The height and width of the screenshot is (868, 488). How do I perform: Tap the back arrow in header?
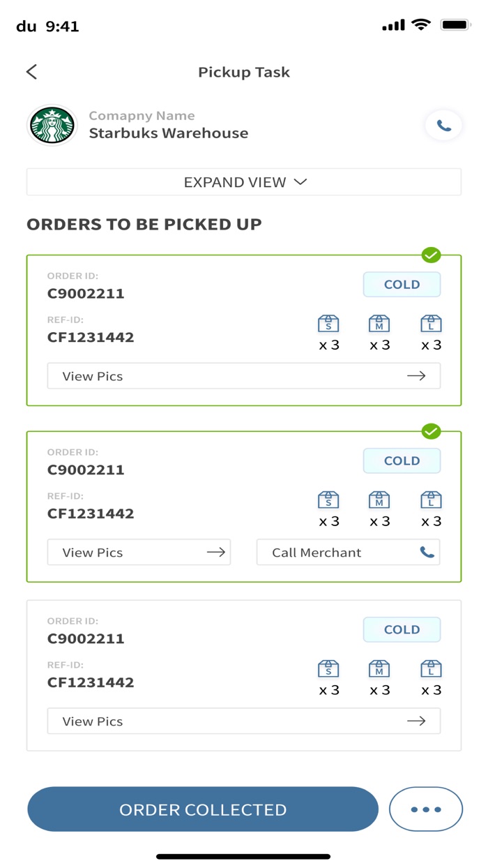tap(31, 72)
